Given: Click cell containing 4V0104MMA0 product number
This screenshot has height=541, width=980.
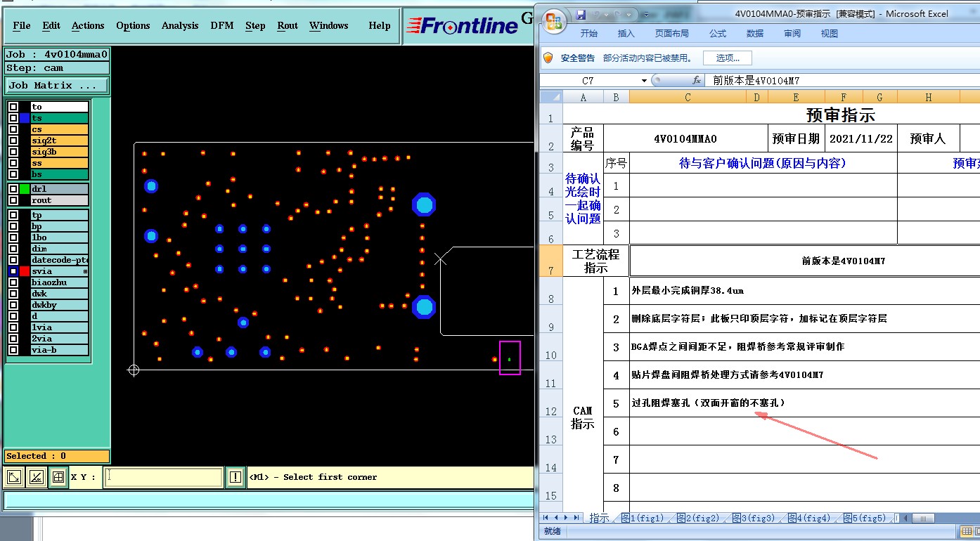Looking at the screenshot, I should [x=685, y=139].
